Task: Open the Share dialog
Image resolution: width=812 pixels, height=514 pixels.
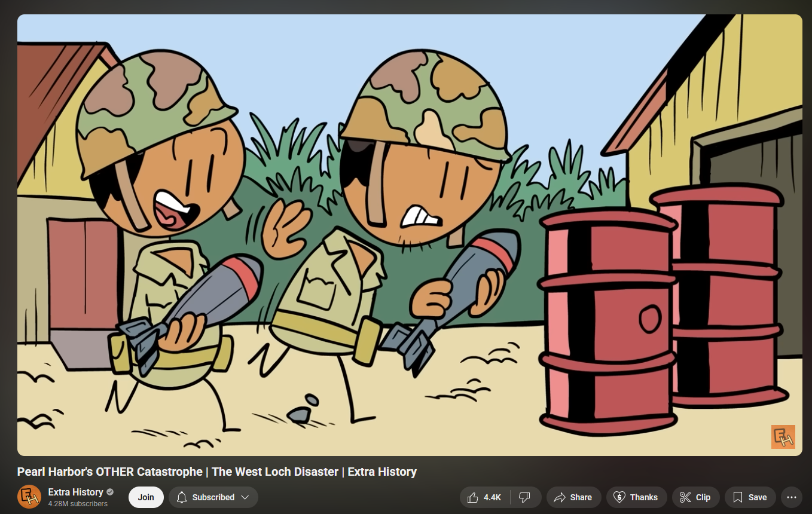Action: pyautogui.click(x=573, y=497)
